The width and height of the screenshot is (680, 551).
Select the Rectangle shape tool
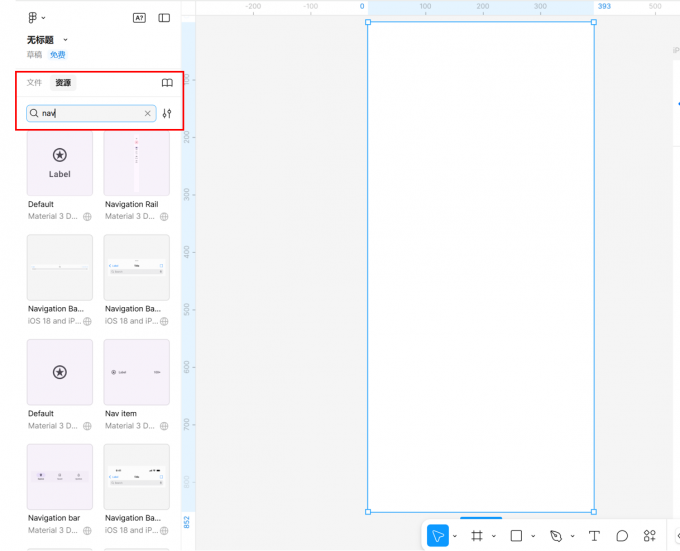tap(516, 536)
